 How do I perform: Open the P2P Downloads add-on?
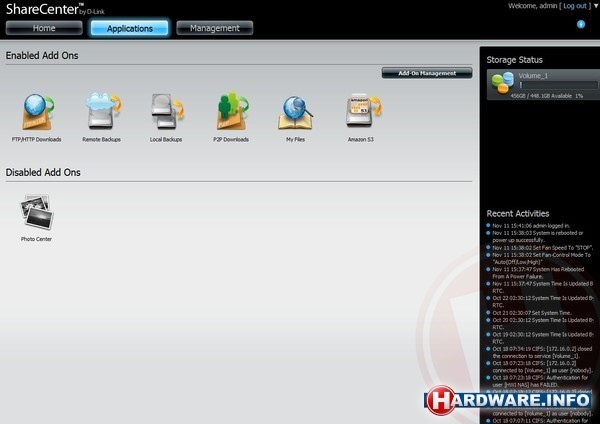pos(231,112)
